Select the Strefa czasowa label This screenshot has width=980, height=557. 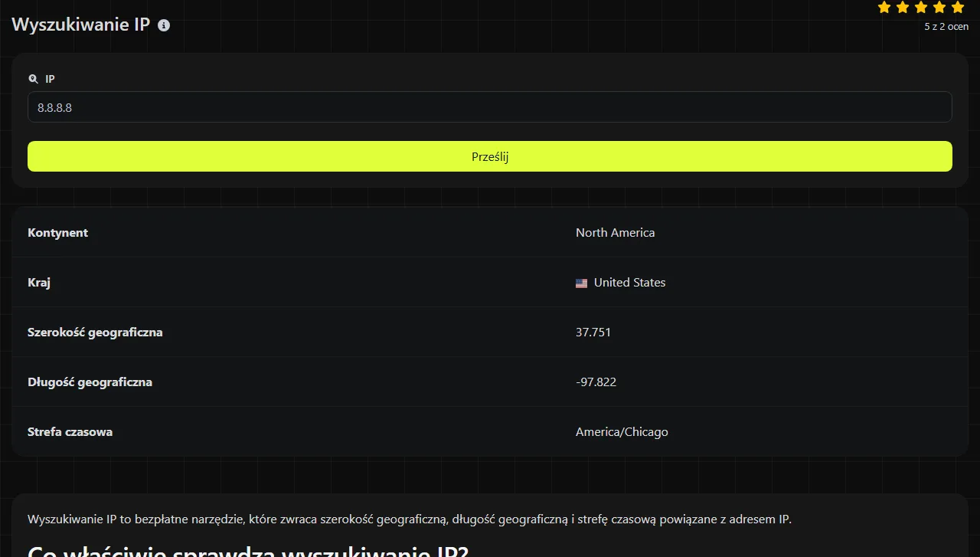point(70,432)
